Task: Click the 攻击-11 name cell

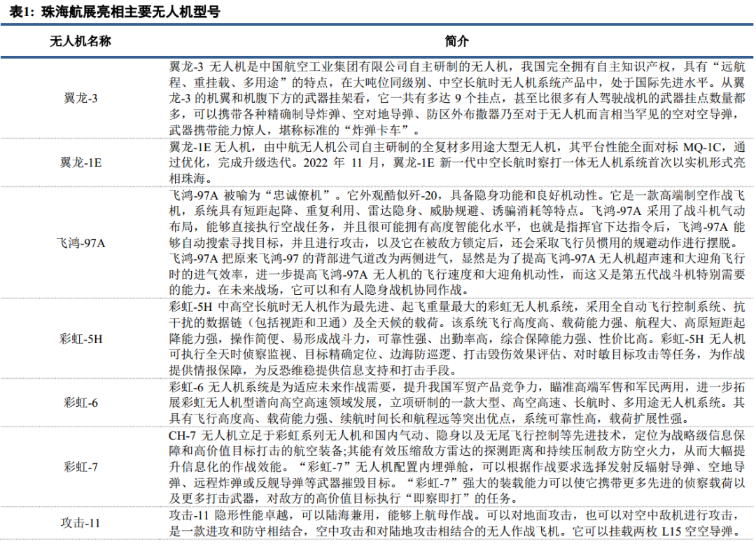Action: (80, 523)
